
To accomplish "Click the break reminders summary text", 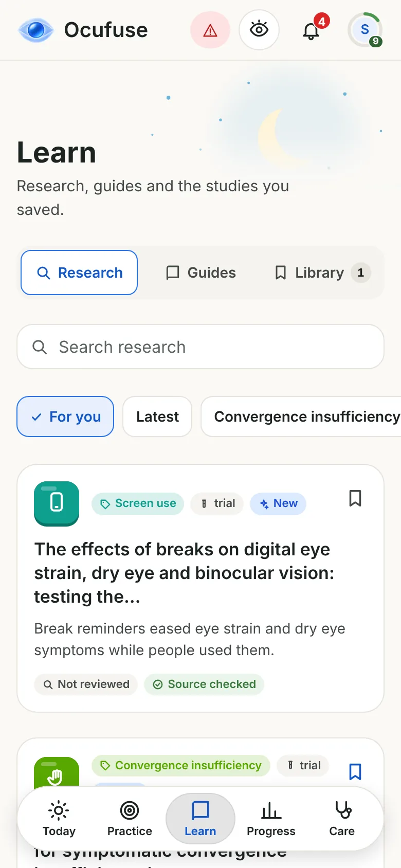I will (190, 639).
